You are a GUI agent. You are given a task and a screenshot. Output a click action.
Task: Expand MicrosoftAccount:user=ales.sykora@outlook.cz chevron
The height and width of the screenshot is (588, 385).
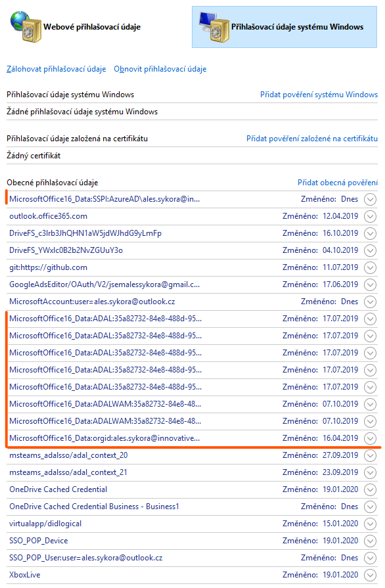(370, 302)
